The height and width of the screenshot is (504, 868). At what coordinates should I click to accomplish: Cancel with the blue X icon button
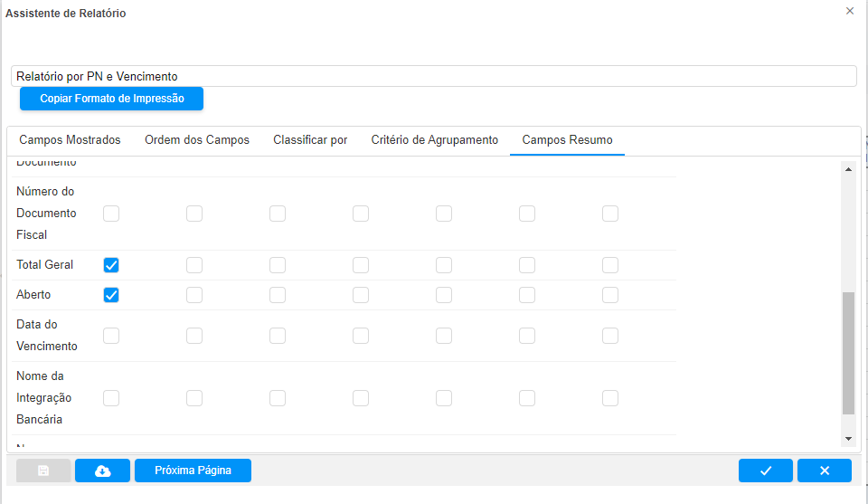[824, 471]
